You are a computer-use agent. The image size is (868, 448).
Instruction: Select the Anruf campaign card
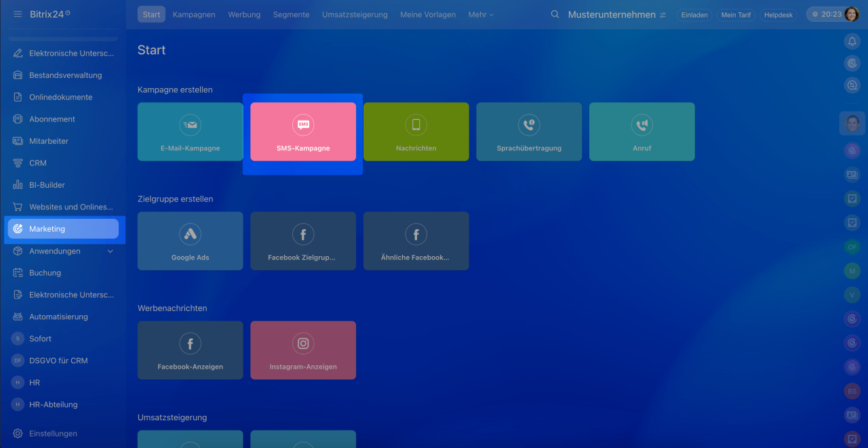coord(642,131)
